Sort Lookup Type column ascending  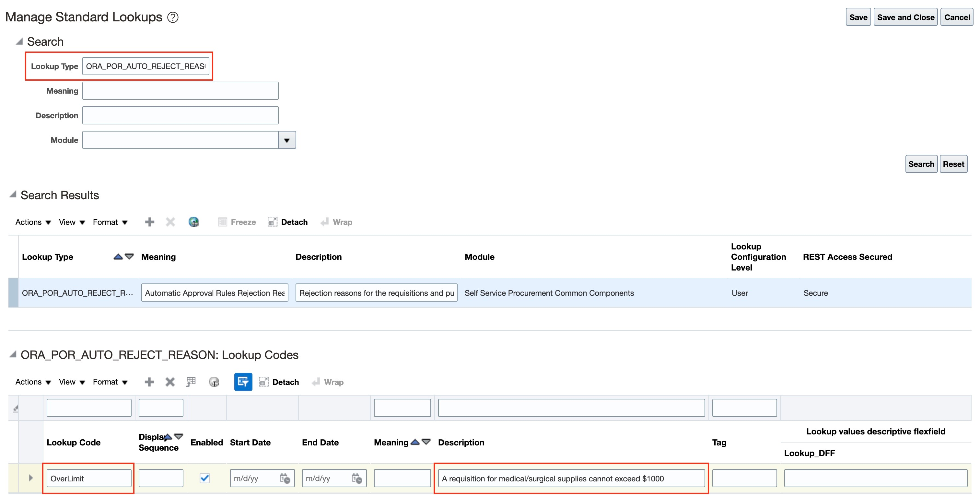tap(118, 257)
